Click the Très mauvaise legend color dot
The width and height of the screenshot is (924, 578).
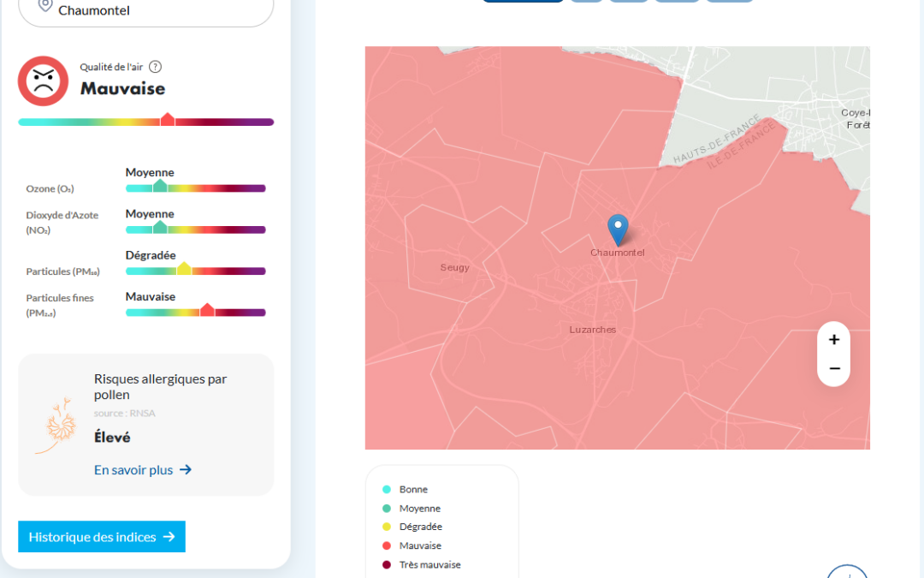387,564
